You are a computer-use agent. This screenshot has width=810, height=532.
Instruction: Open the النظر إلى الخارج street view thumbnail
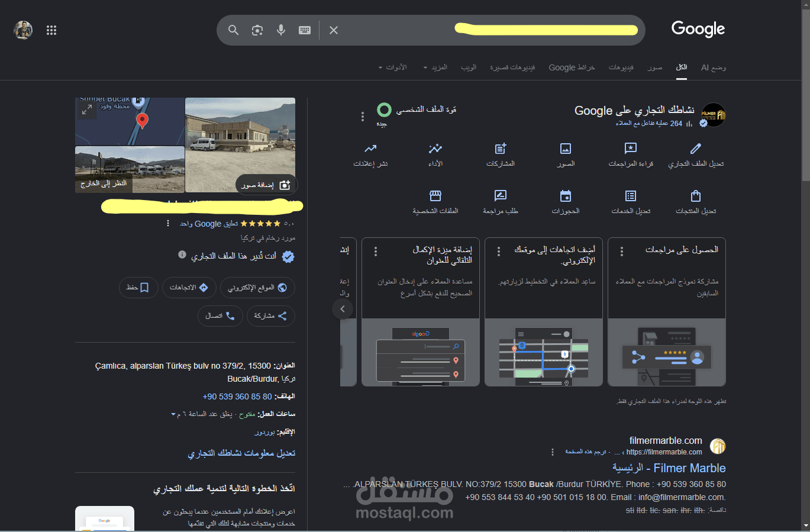[x=130, y=169]
